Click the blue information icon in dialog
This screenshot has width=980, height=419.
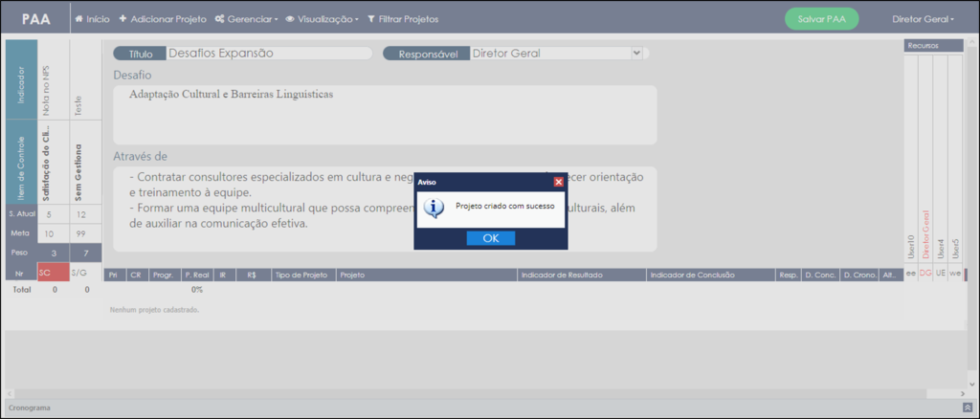(x=434, y=208)
